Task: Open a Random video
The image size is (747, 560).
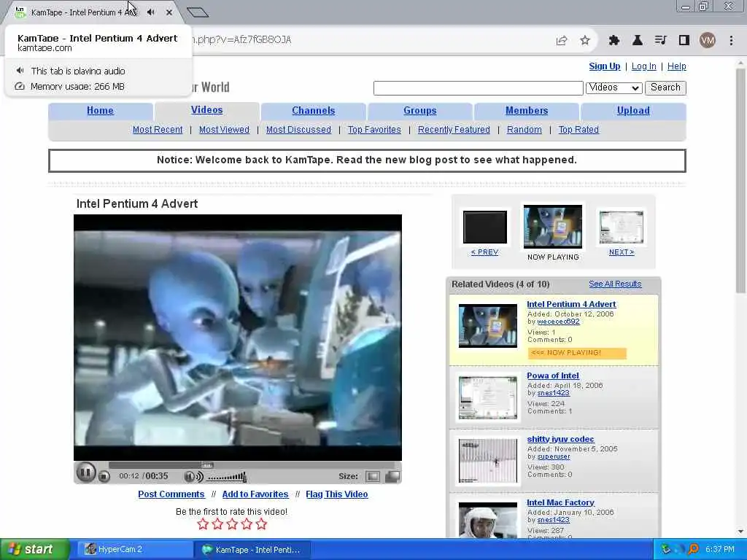Action: (524, 130)
